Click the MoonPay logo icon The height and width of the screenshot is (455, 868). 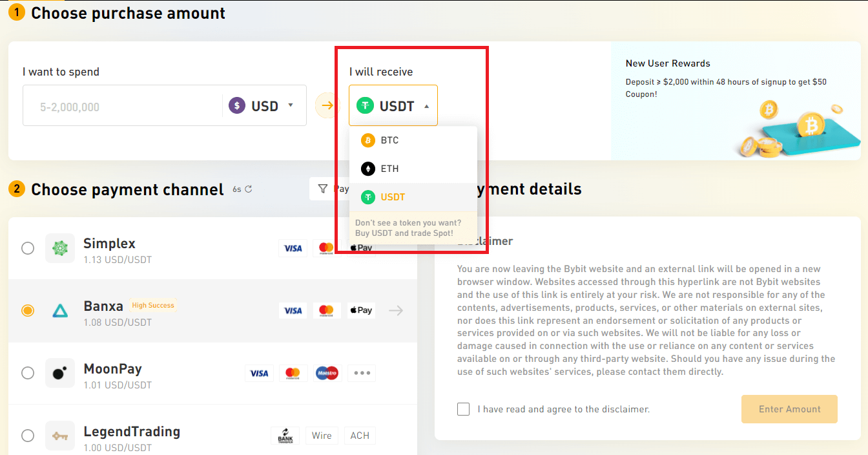(x=60, y=373)
